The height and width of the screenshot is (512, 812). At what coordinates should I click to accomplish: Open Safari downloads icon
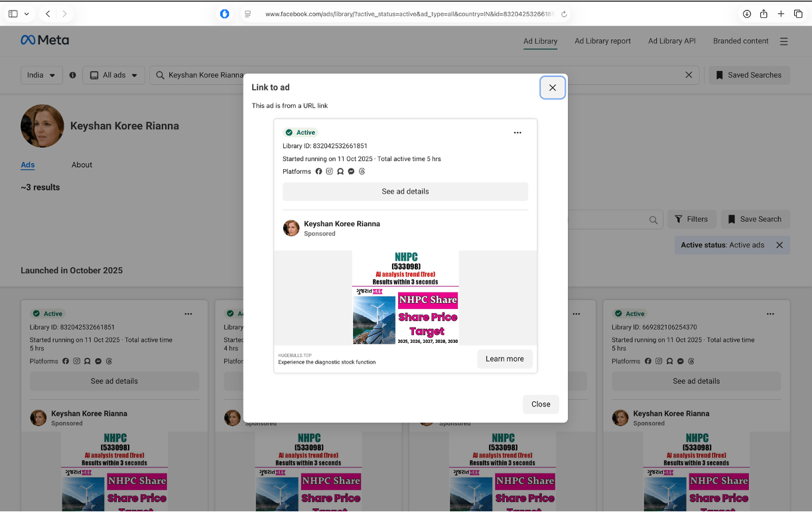(x=747, y=14)
